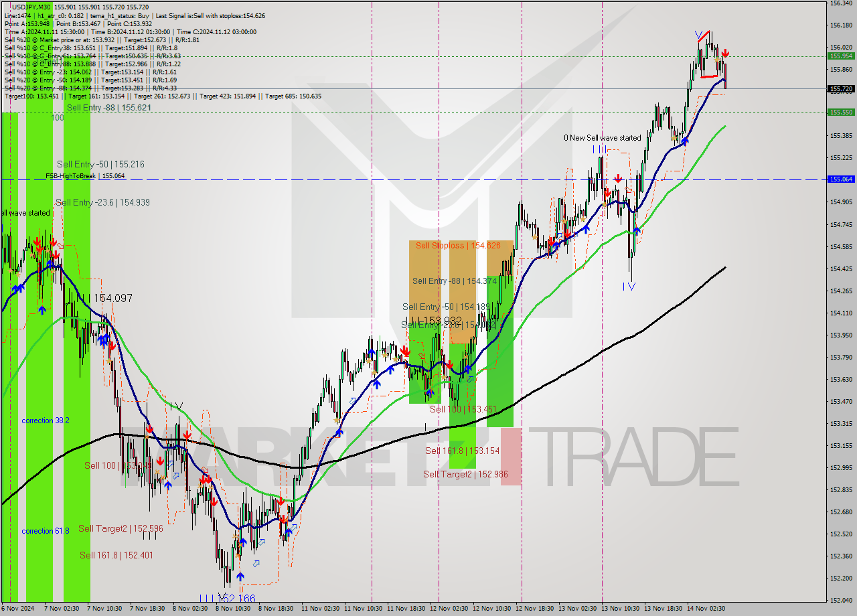Click the '154.097' wave label
857x616 pixels.
(113, 298)
